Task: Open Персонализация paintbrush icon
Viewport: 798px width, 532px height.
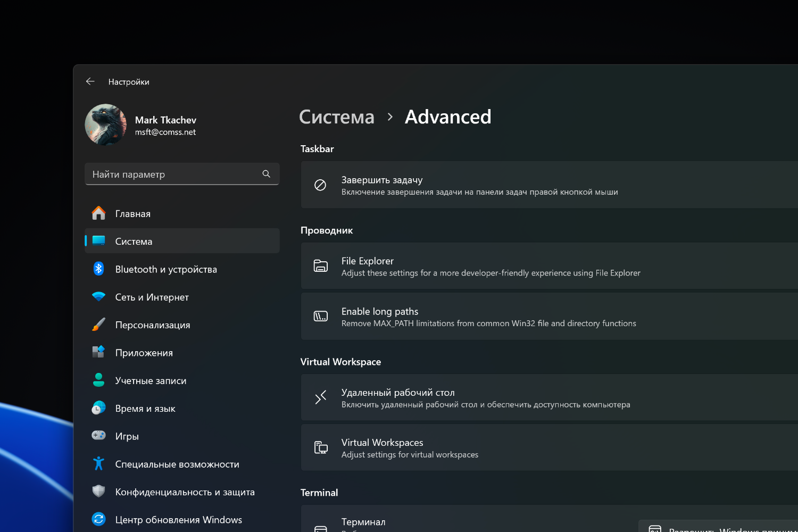Action: coord(99,325)
